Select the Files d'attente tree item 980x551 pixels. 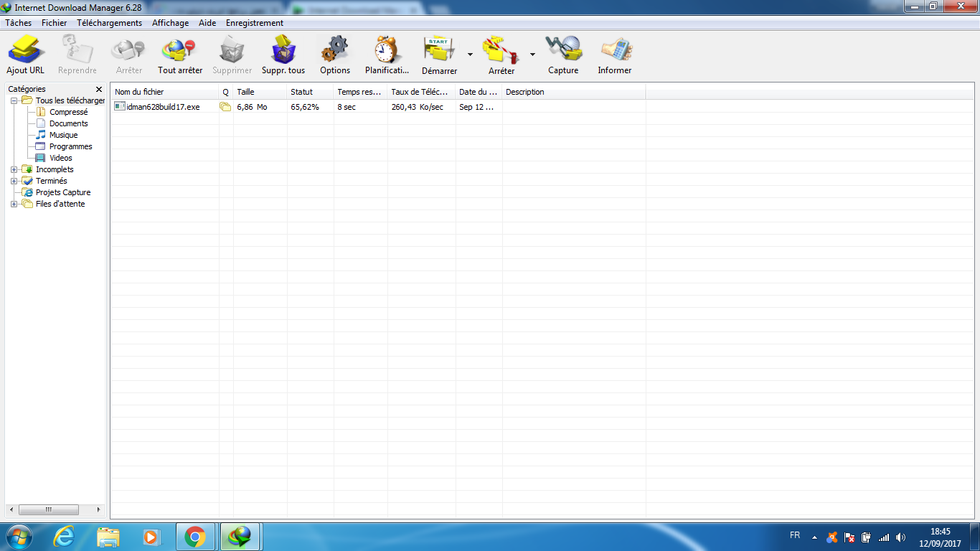[60, 204]
